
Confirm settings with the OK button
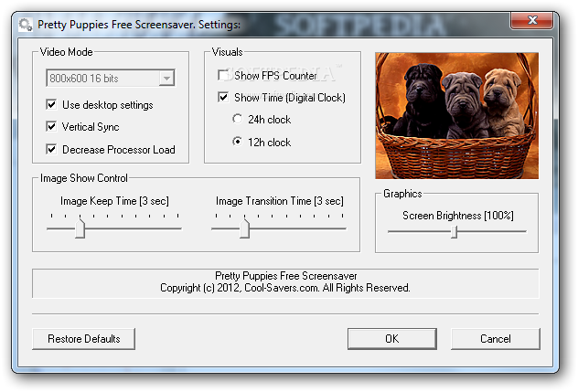coord(392,339)
